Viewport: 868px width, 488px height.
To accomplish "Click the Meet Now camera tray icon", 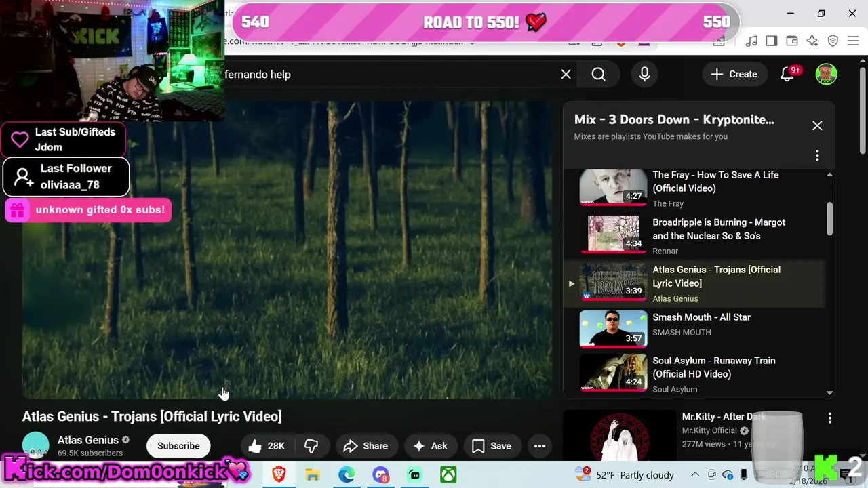I will tap(711, 475).
